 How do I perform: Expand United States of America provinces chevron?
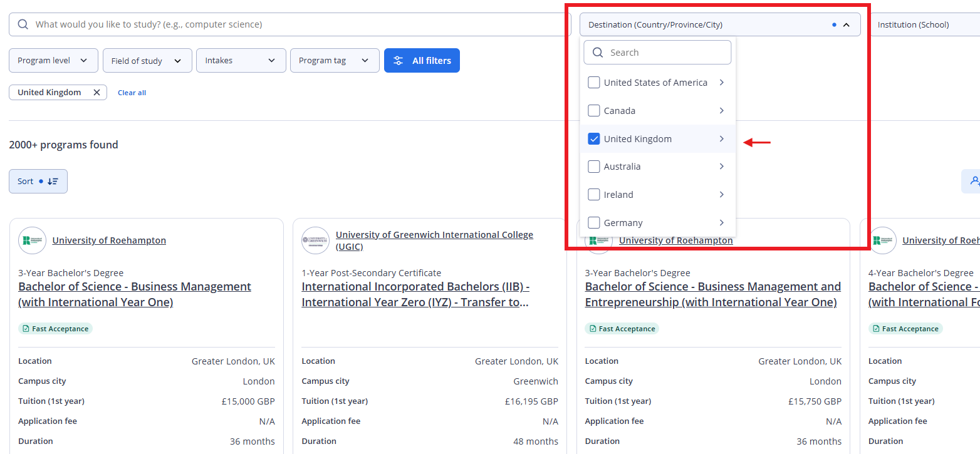[722, 83]
